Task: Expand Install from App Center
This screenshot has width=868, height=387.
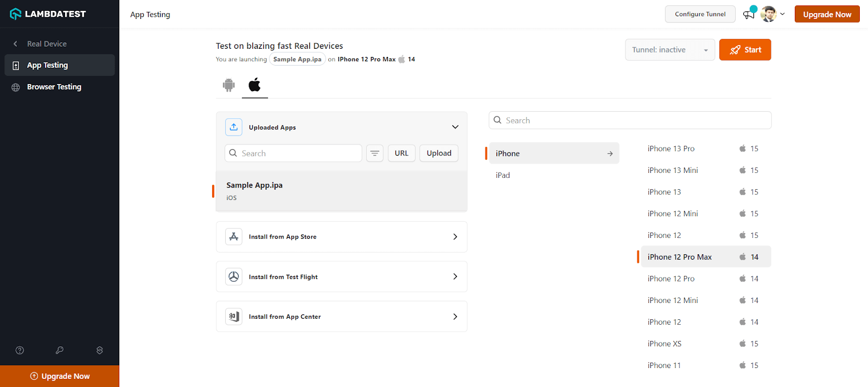Action: (x=342, y=317)
